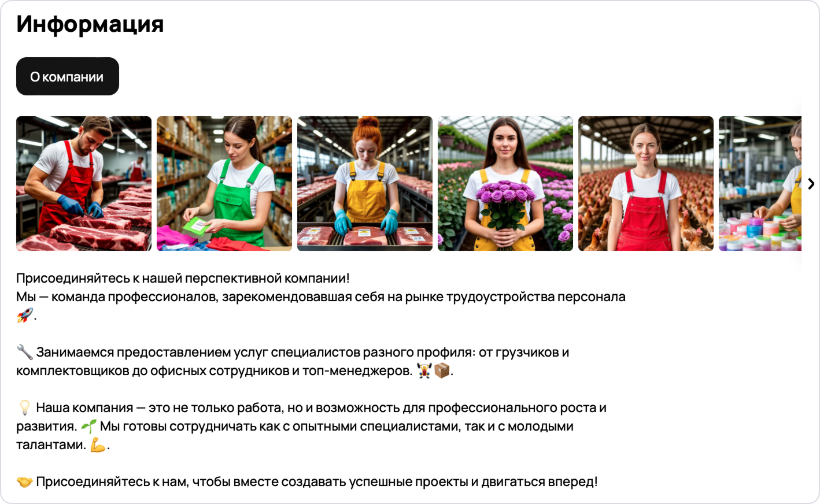Click the rocket emoji icon
820x504 pixels.
pyautogui.click(x=24, y=315)
